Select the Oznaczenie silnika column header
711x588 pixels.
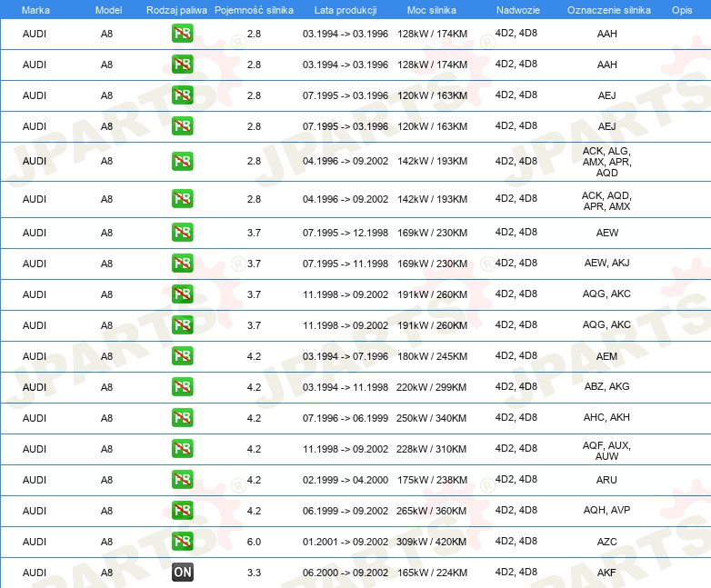pyautogui.click(x=608, y=10)
